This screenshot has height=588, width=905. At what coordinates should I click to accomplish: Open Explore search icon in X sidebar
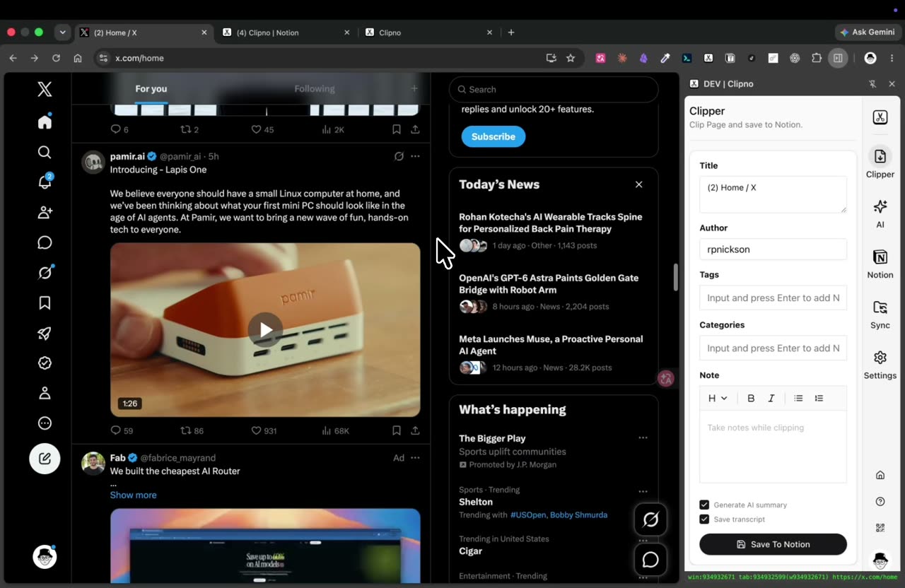(45, 152)
